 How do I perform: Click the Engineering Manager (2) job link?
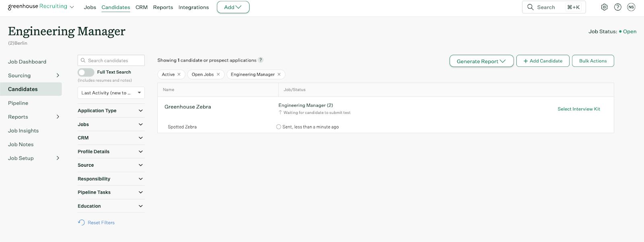coord(305,105)
